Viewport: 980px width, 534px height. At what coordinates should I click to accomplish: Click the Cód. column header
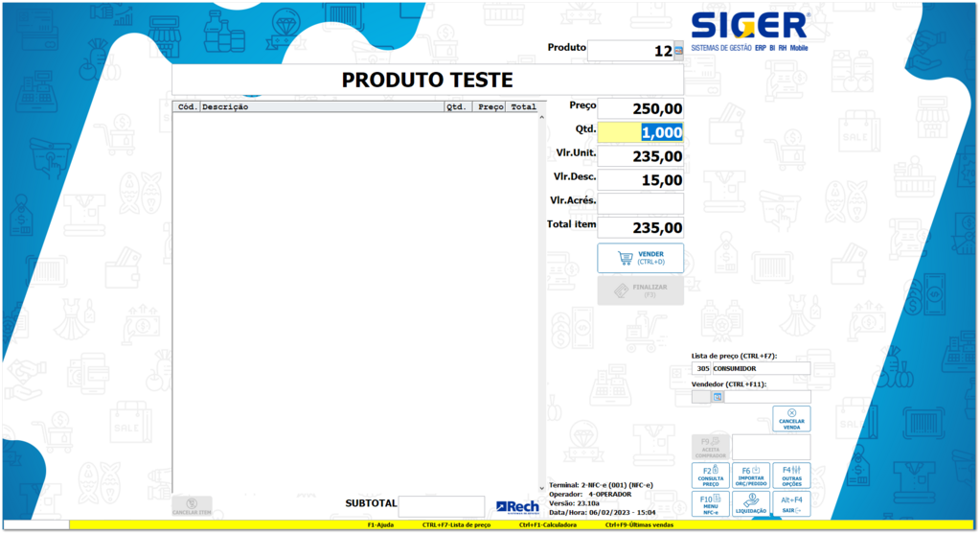coord(187,107)
